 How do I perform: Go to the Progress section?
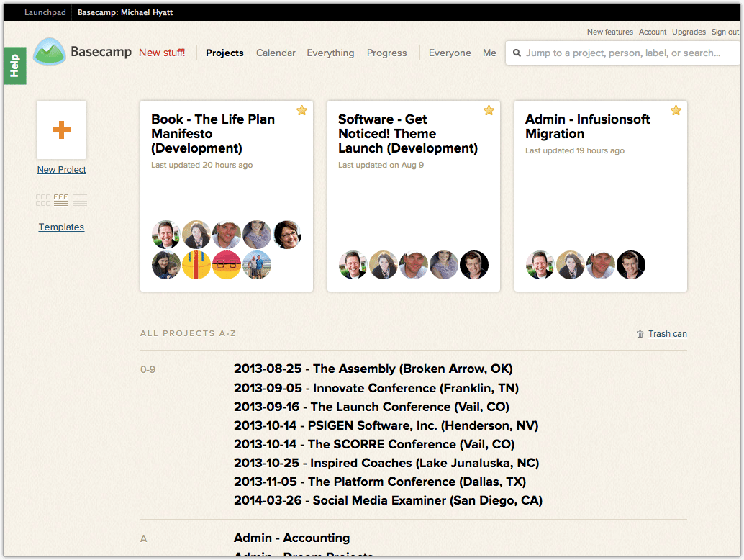tap(386, 53)
